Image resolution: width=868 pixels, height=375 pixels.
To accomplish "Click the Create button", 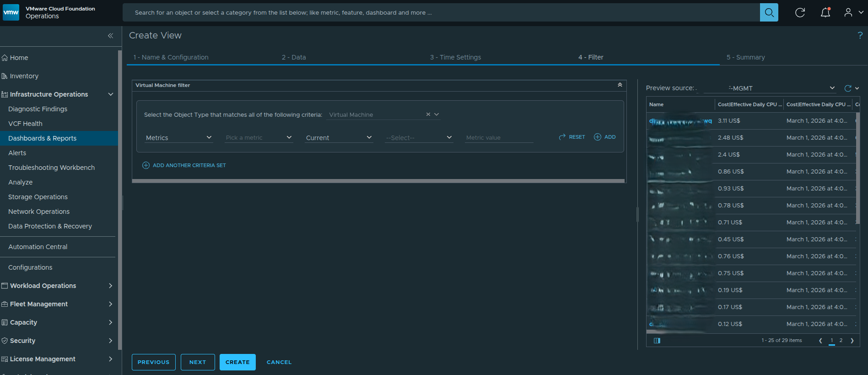I will [237, 362].
